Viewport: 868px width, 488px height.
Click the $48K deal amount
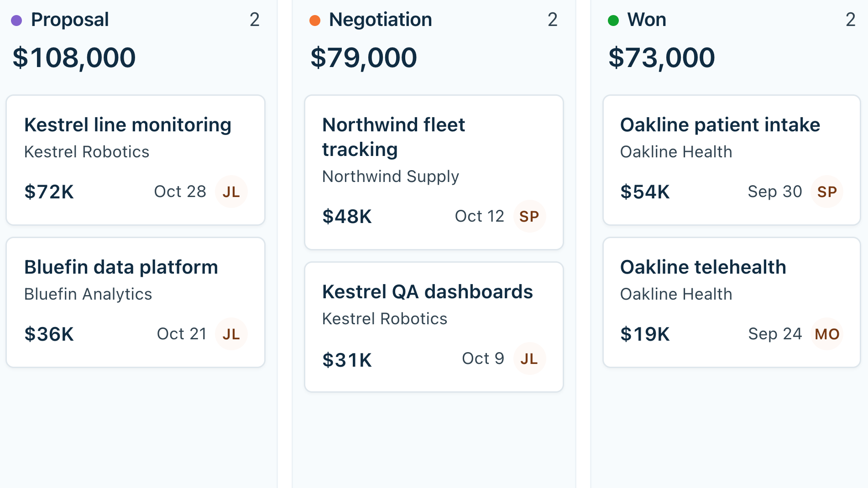pyautogui.click(x=347, y=217)
